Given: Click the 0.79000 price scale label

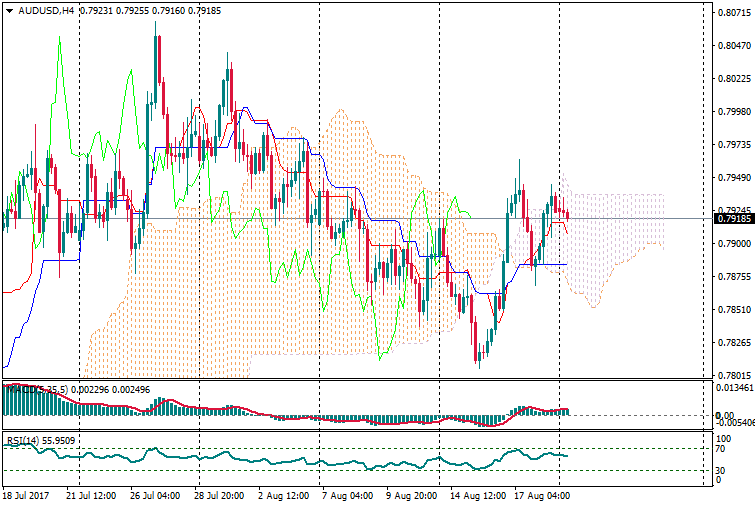Looking at the screenshot, I should click(x=734, y=244).
